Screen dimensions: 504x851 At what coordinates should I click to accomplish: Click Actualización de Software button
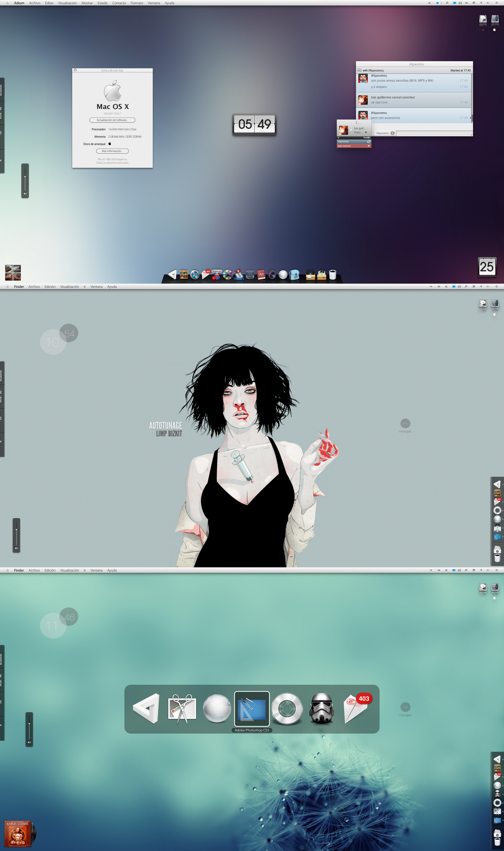point(112,120)
